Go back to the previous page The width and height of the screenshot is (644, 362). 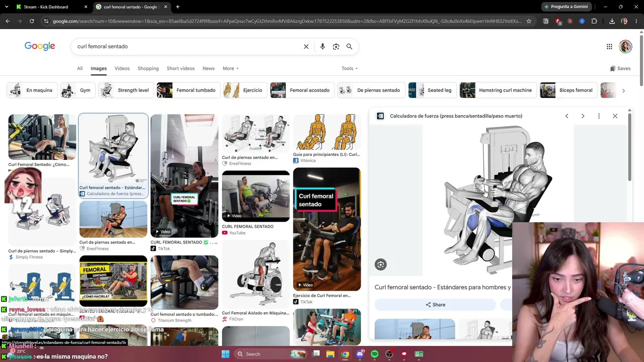[8, 21]
